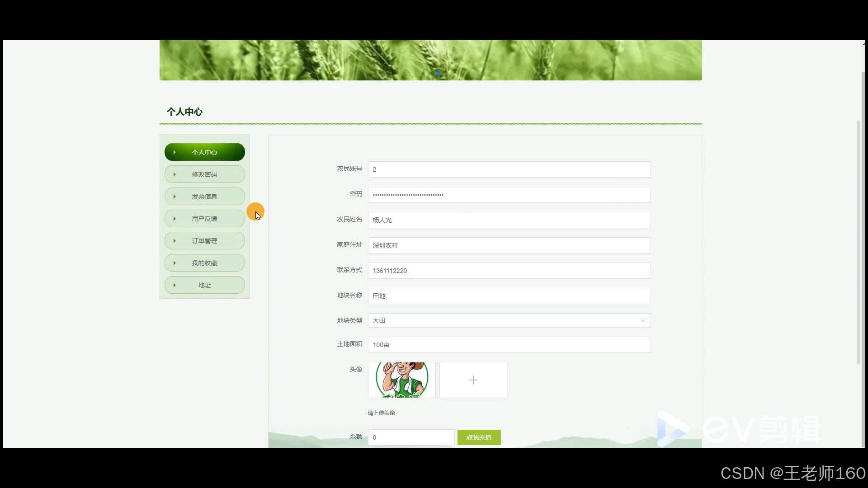Image resolution: width=868 pixels, height=488 pixels.
Task: Click arrow icon beside 地址 menu
Action: click(x=175, y=285)
